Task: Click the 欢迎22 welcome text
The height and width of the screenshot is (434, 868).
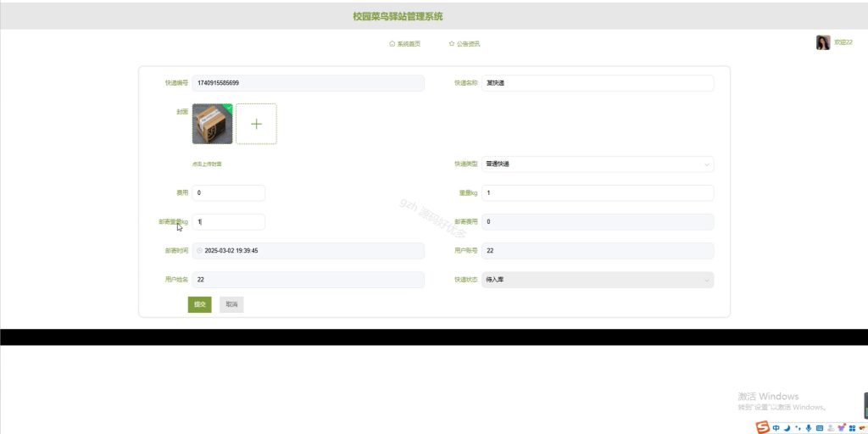Action: pos(843,42)
